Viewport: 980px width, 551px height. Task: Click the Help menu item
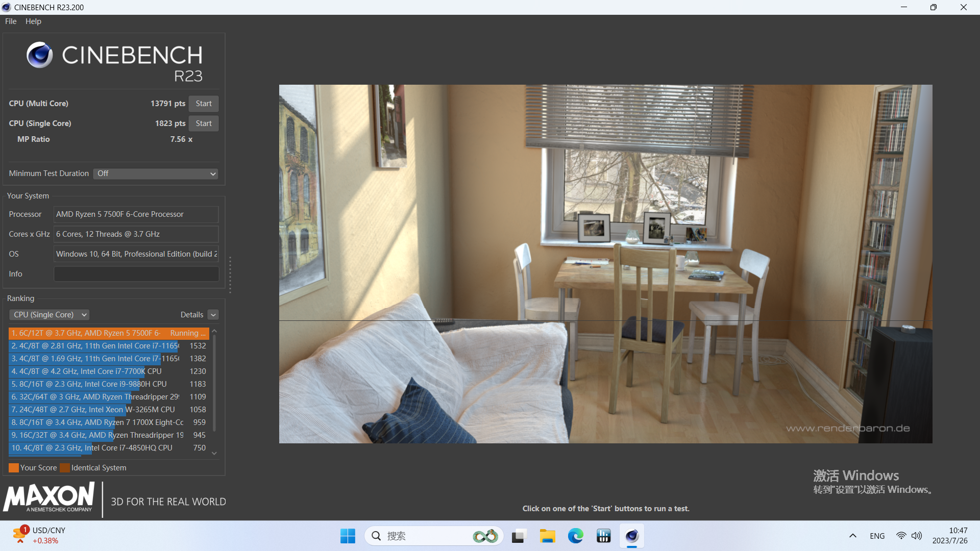(x=32, y=21)
